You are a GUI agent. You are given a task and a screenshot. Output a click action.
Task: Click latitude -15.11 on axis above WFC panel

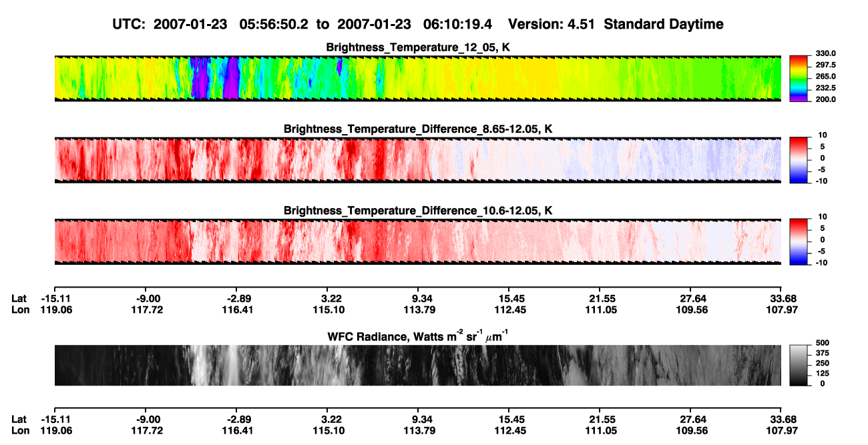(x=56, y=298)
